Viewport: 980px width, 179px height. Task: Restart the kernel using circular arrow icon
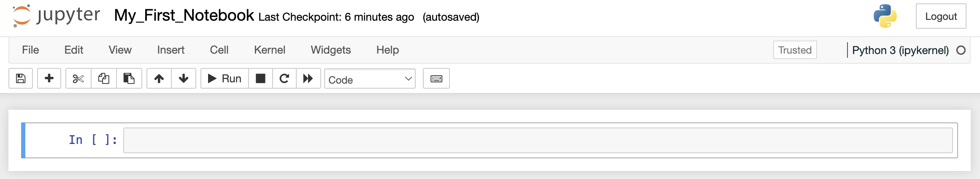tap(284, 79)
